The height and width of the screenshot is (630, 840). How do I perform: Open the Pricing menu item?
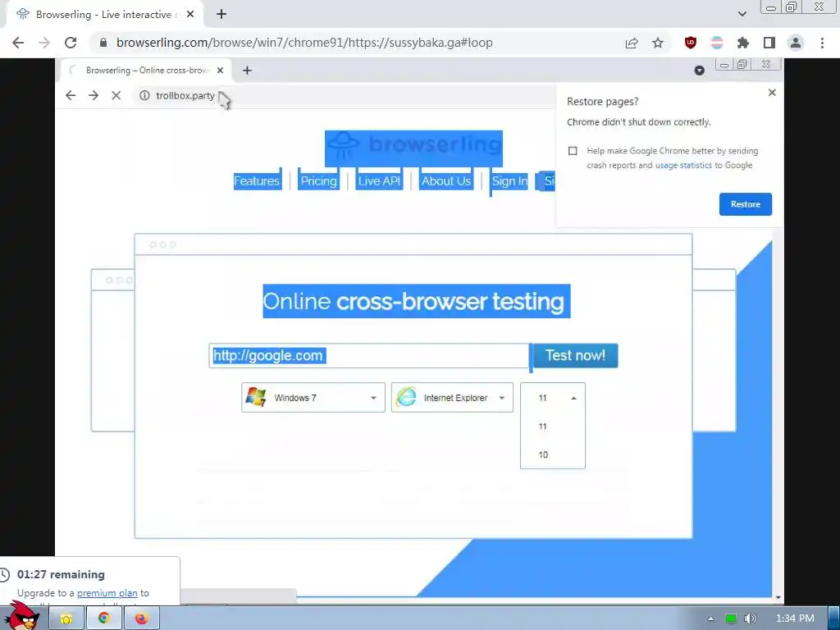(x=319, y=181)
